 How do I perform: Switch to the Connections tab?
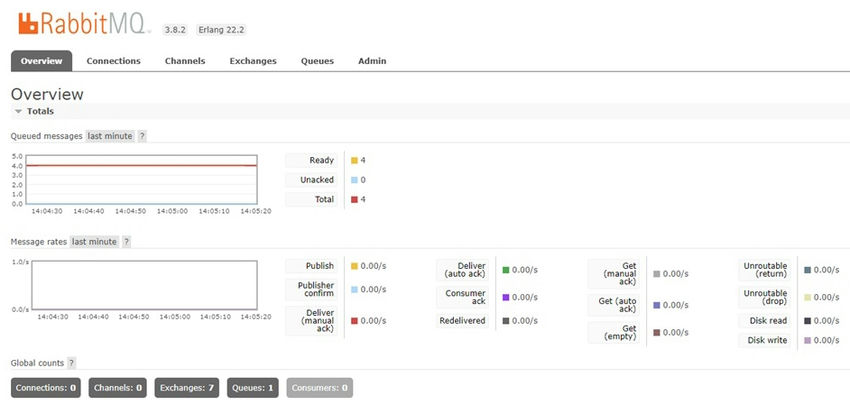point(113,61)
